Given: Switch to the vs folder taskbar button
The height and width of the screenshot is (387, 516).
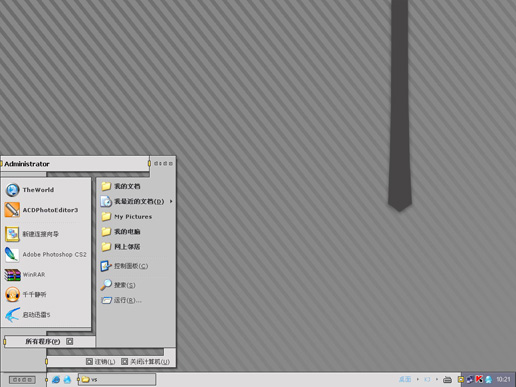Looking at the screenshot, I should click(x=117, y=379).
